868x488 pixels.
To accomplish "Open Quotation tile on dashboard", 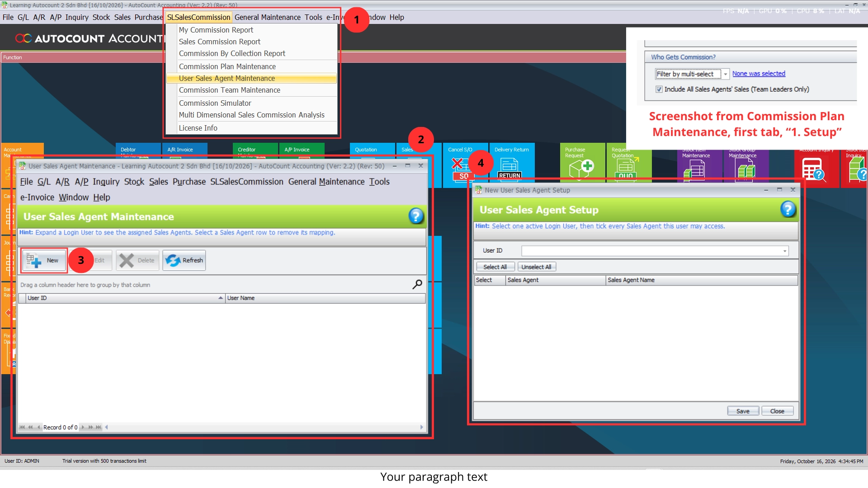I will [372, 151].
